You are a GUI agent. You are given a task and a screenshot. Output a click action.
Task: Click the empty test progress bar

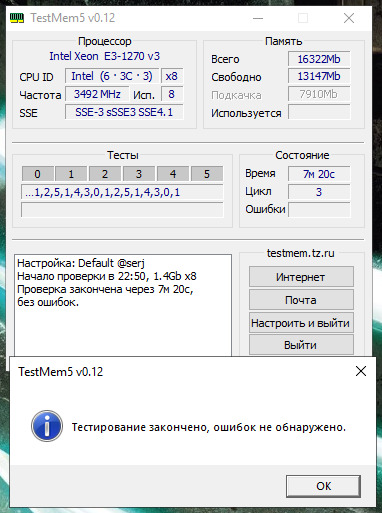[122, 210]
